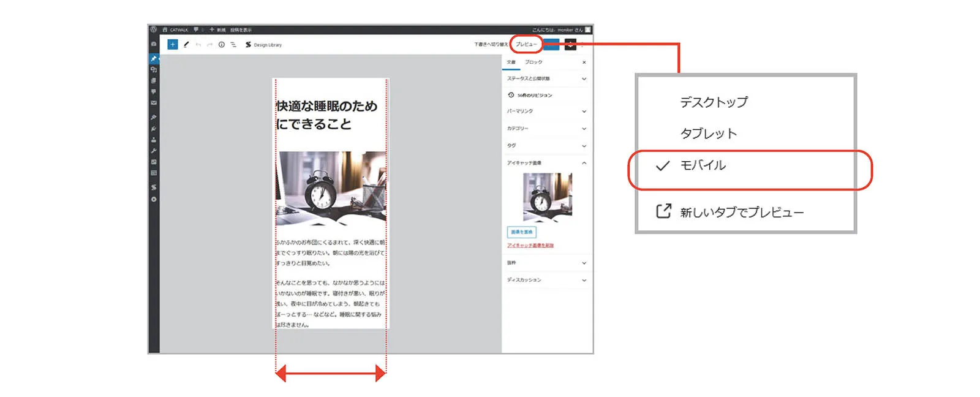This screenshot has height=397, width=980.
Task: Open the settings gear in the toolbar
Action: point(570,44)
